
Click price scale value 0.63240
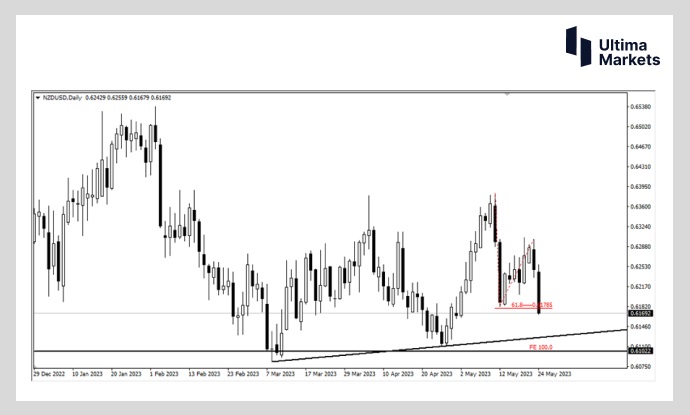coord(640,227)
